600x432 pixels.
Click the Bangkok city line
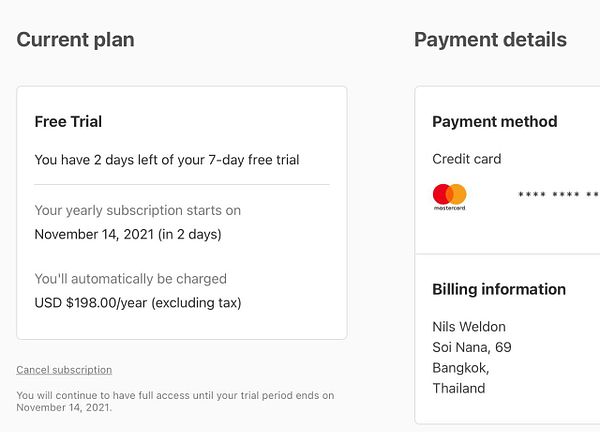click(x=460, y=367)
